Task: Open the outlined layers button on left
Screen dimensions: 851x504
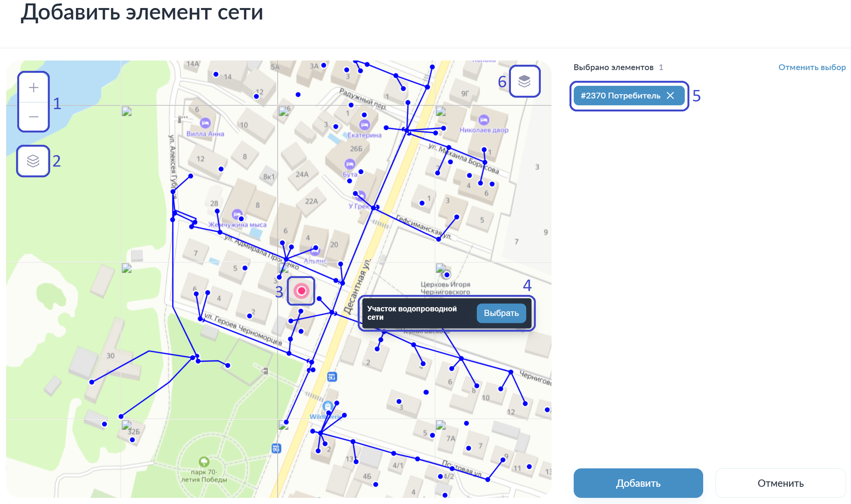Action: tap(33, 161)
